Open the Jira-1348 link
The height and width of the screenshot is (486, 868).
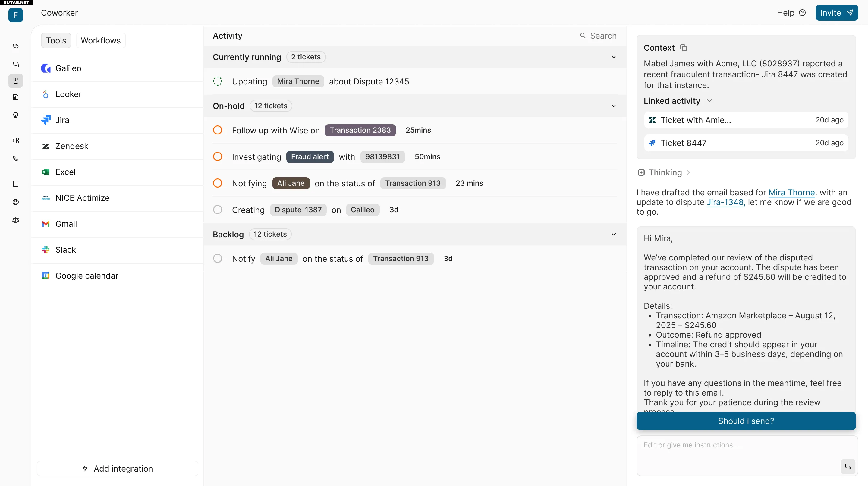(725, 202)
